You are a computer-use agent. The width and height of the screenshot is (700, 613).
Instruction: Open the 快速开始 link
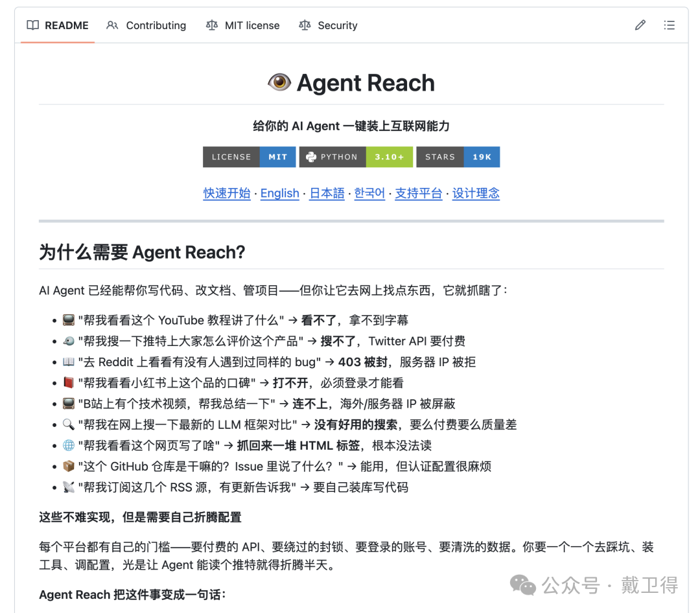[x=227, y=193]
